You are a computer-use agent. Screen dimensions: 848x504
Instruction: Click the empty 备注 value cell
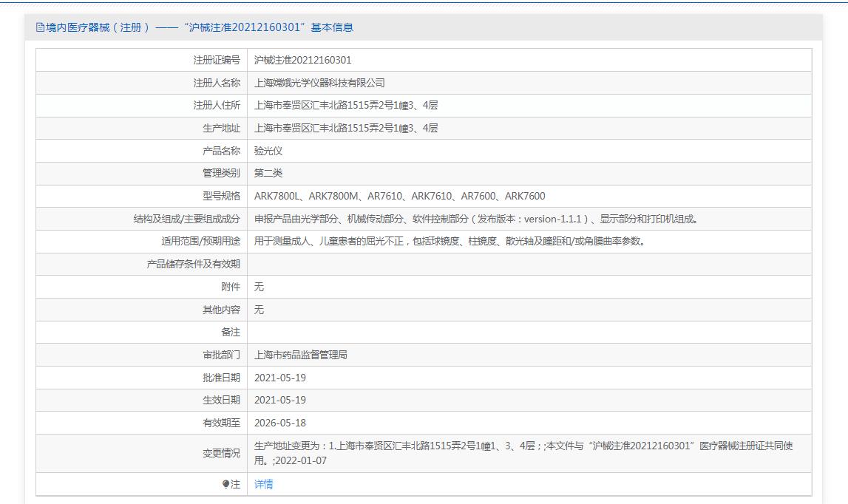click(529, 332)
